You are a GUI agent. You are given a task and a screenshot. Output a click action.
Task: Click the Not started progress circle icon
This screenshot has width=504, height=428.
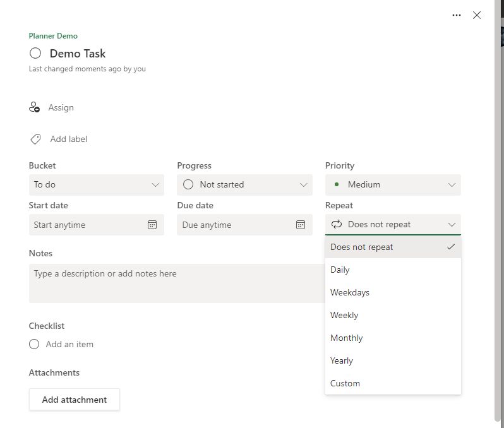coord(188,184)
